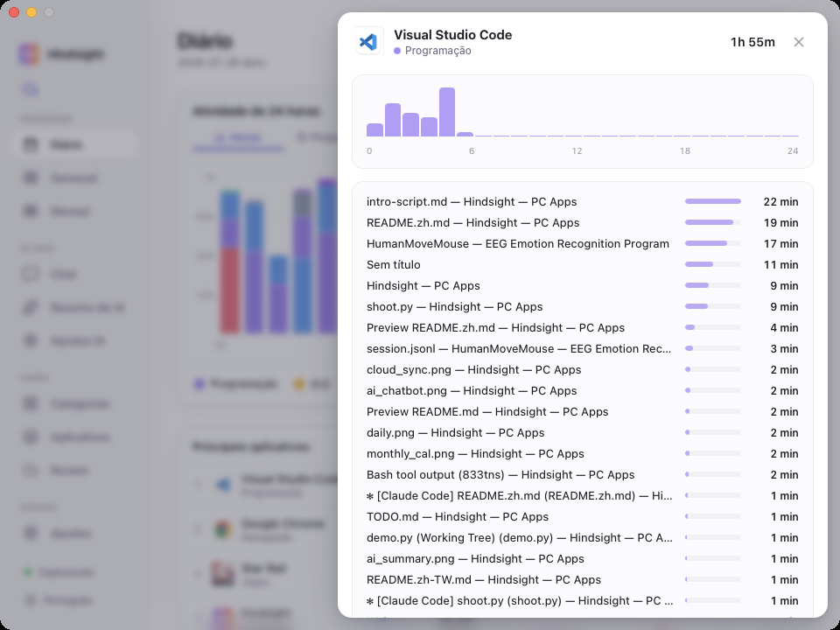840x630 pixels.
Task: Open Diário in the blurred sidebar
Action: point(73,144)
